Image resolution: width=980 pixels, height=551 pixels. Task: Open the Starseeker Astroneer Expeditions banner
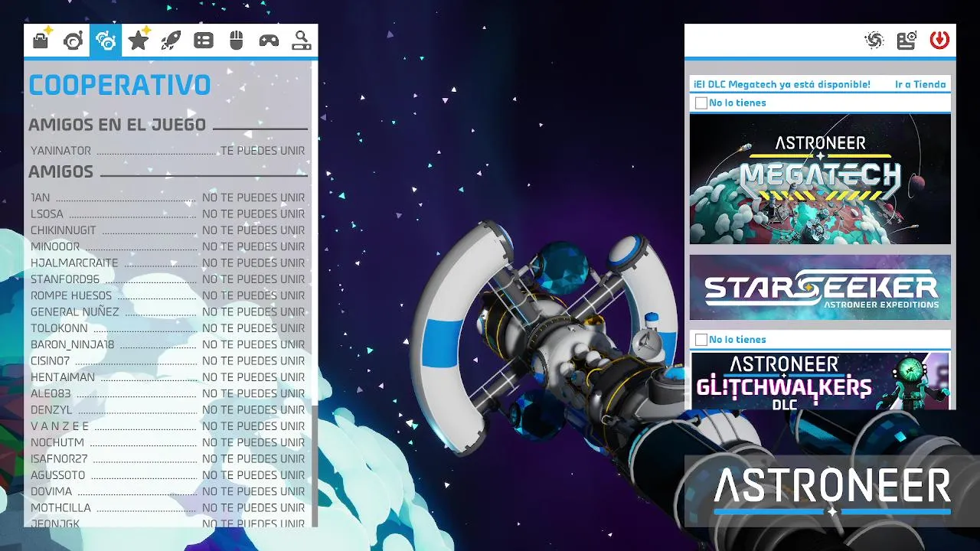[x=820, y=287]
